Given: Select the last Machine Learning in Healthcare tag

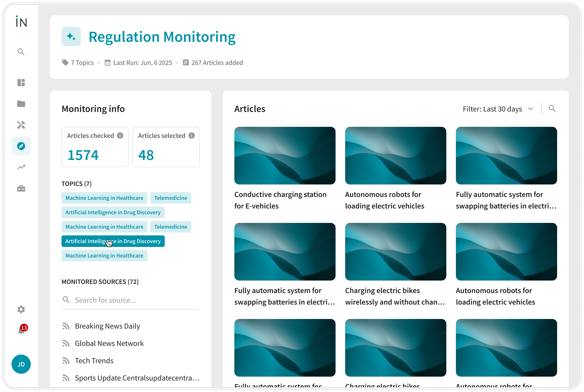Looking at the screenshot, I should pos(104,256).
